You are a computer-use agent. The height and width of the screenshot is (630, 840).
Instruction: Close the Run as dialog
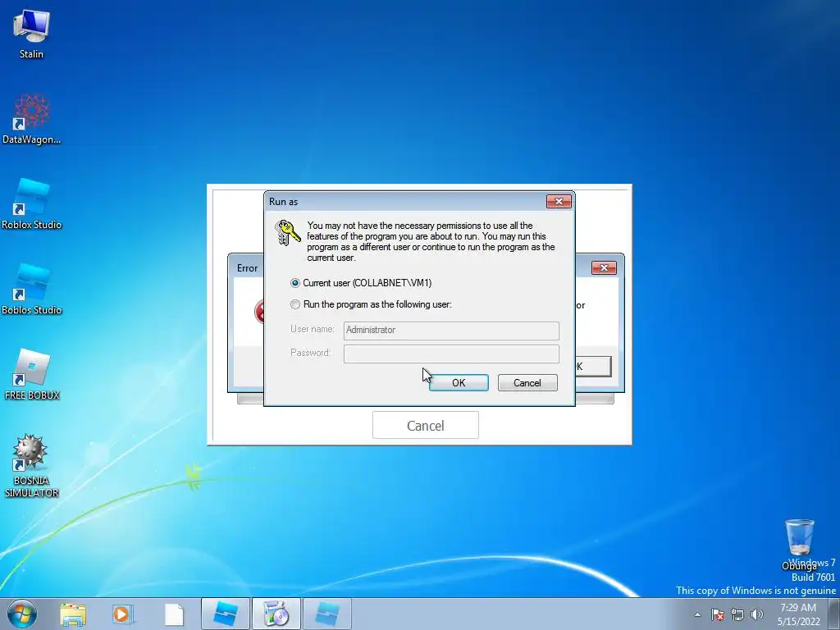pos(559,202)
